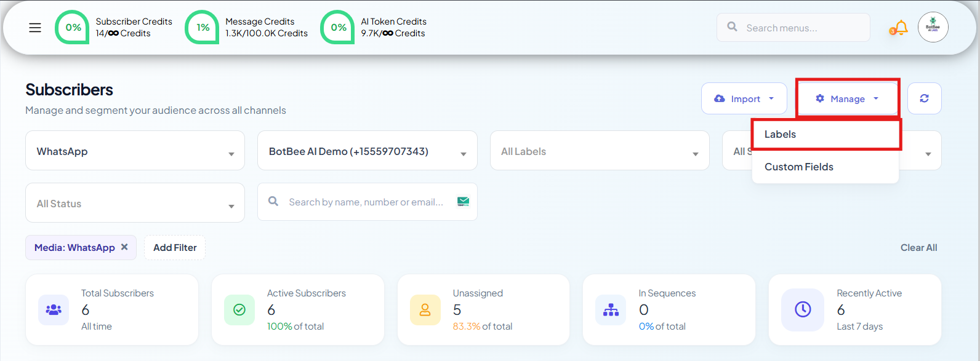Click the 100% of total text
The image size is (980, 361).
click(295, 327)
